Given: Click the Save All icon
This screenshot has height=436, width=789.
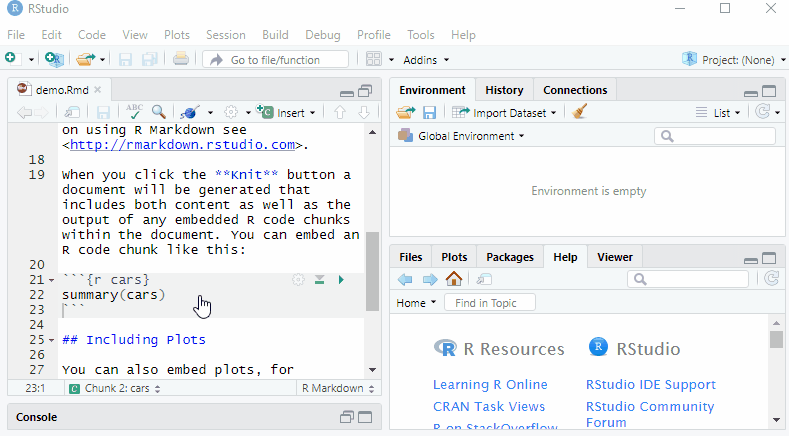Looking at the screenshot, I should tap(149, 60).
